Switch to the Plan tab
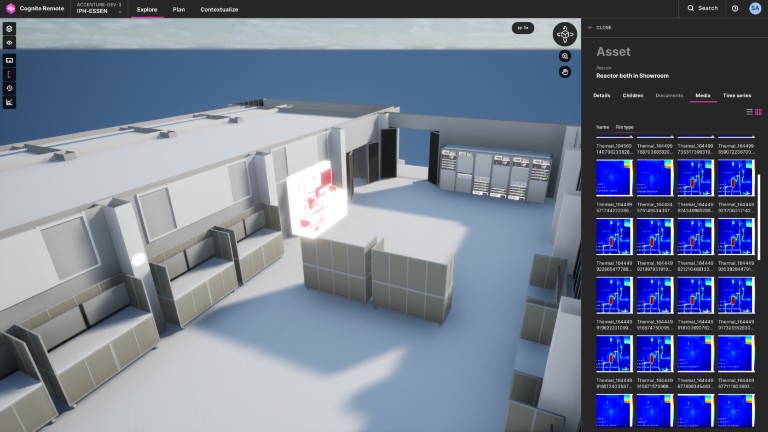The image size is (768, 432). (179, 8)
